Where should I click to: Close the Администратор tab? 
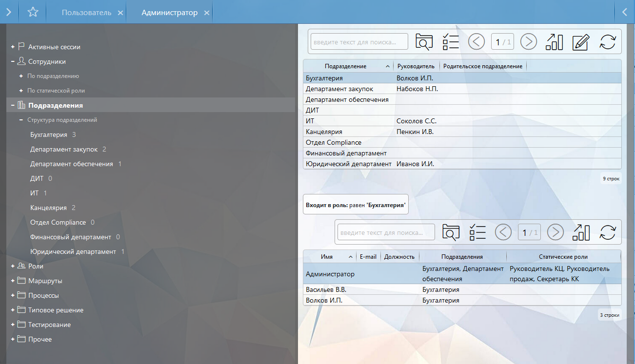click(207, 13)
